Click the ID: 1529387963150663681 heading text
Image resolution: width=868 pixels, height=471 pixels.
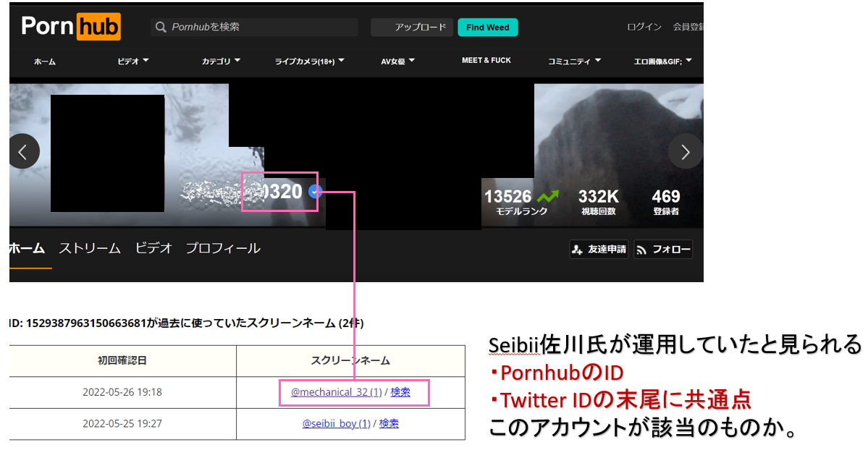[186, 323]
